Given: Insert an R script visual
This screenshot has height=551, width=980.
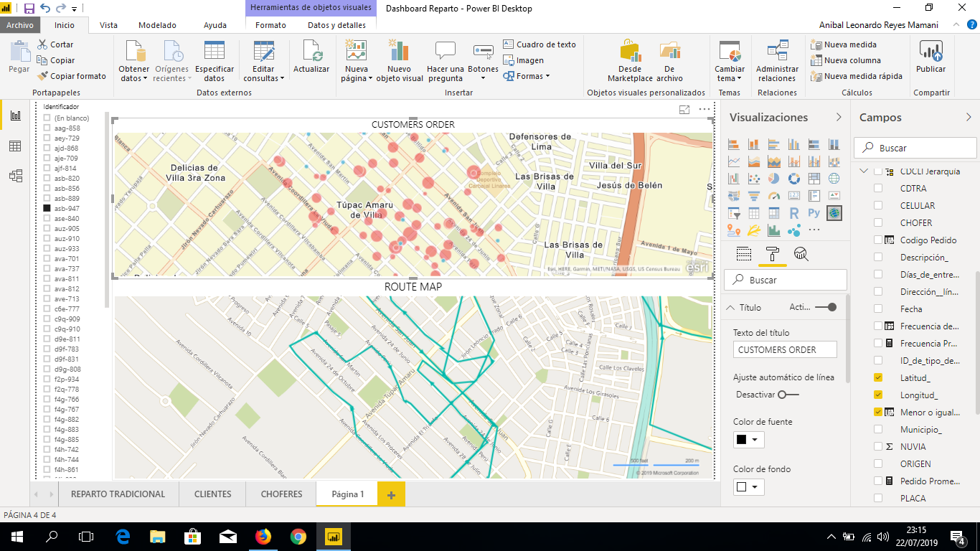Looking at the screenshot, I should pyautogui.click(x=793, y=213).
